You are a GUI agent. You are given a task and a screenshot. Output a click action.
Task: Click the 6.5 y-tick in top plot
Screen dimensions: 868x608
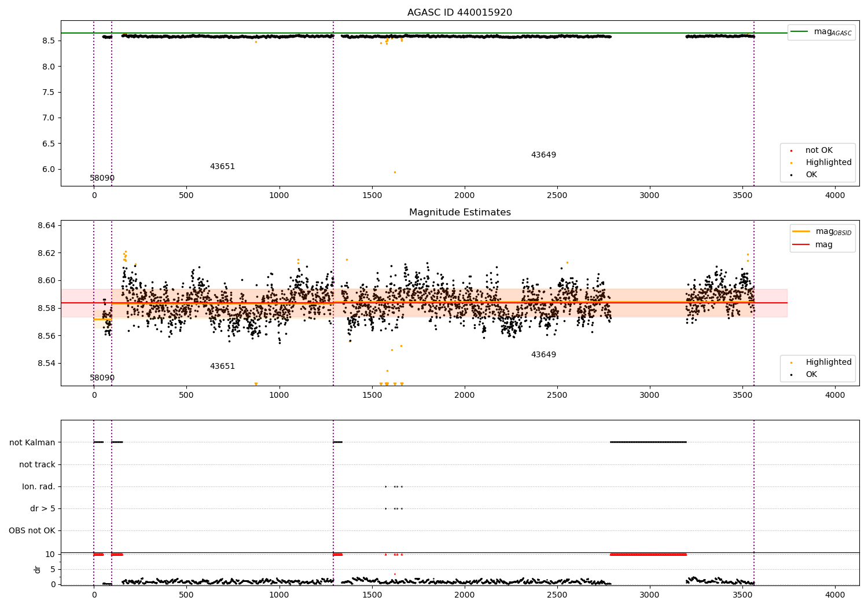pyautogui.click(x=48, y=144)
